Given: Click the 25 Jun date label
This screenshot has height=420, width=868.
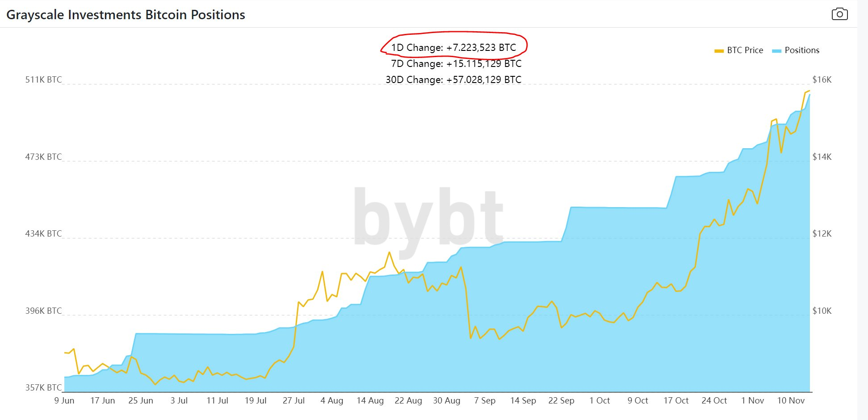Looking at the screenshot, I should coord(141,400).
